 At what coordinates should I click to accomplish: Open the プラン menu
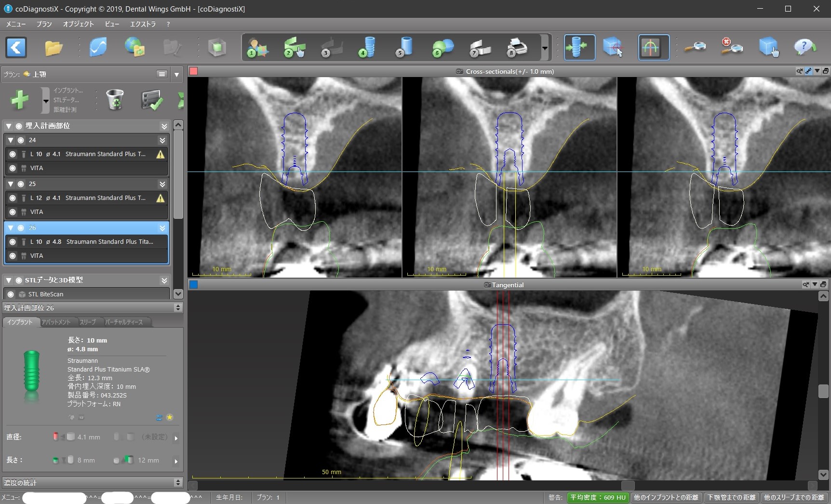tap(44, 24)
